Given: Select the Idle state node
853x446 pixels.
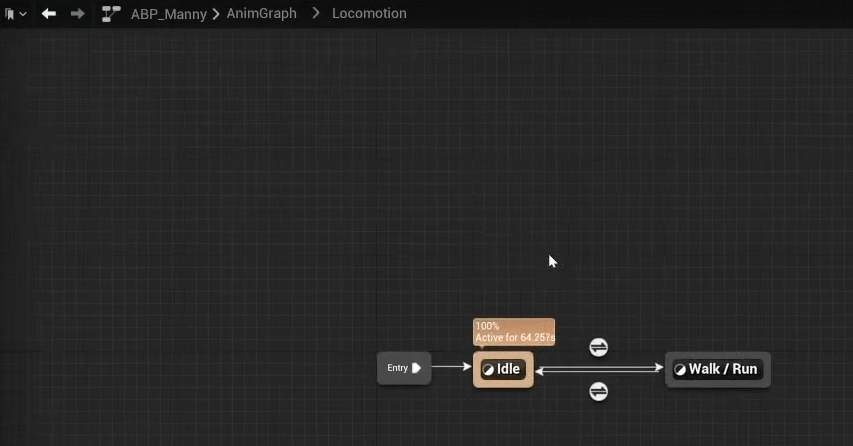Looking at the screenshot, I should click(510, 369).
